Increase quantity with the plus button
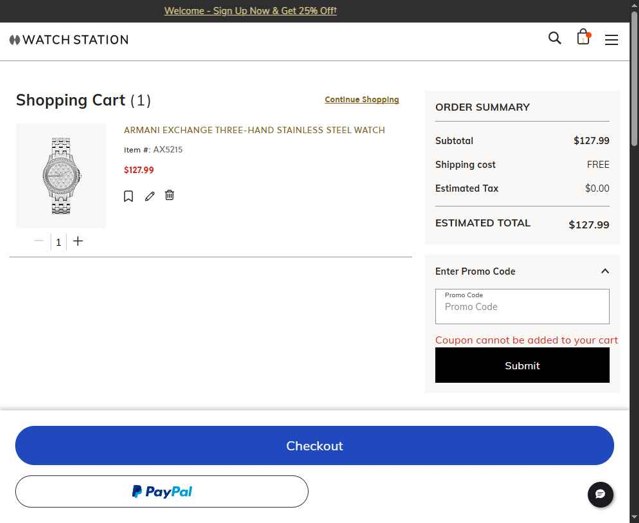The image size is (639, 523). [78, 241]
